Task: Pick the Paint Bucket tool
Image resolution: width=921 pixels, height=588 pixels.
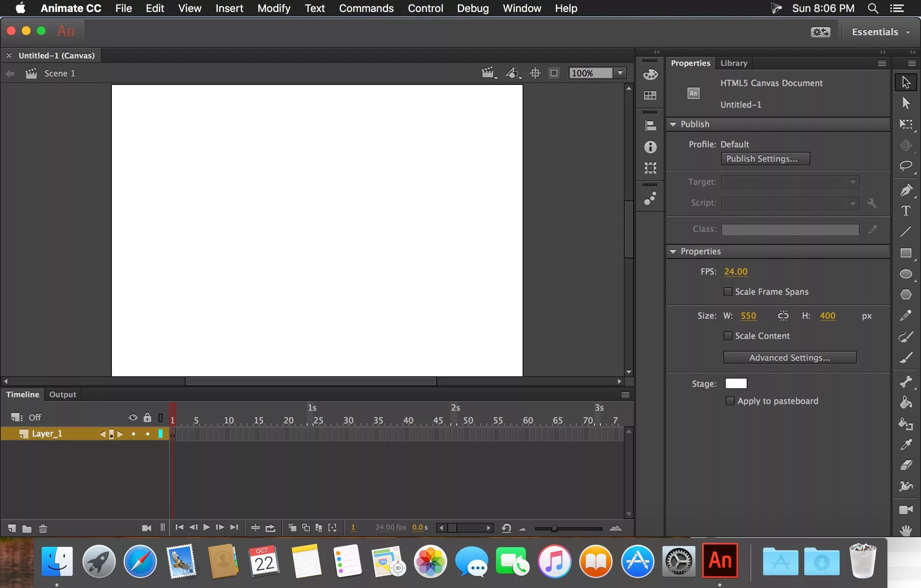Action: click(905, 402)
